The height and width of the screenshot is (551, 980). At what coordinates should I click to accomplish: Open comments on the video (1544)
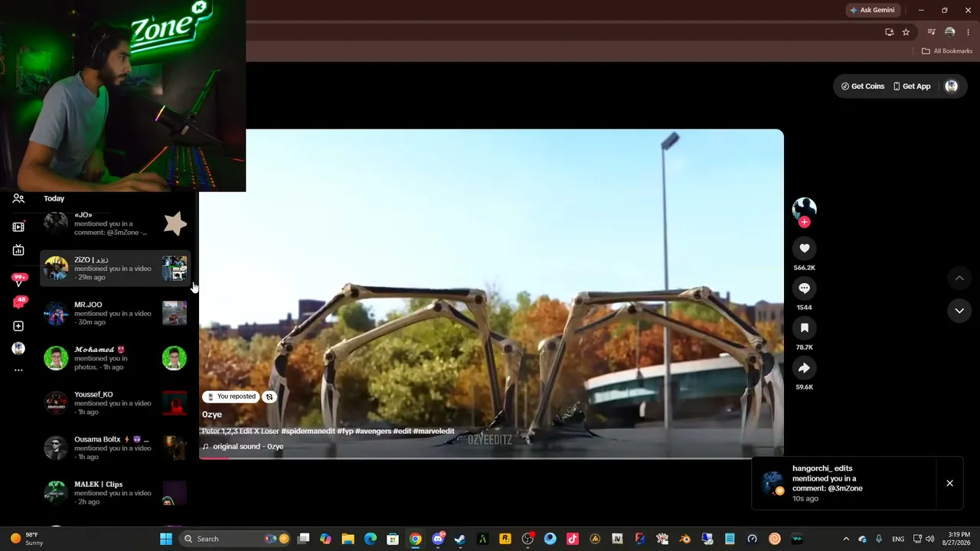point(804,288)
